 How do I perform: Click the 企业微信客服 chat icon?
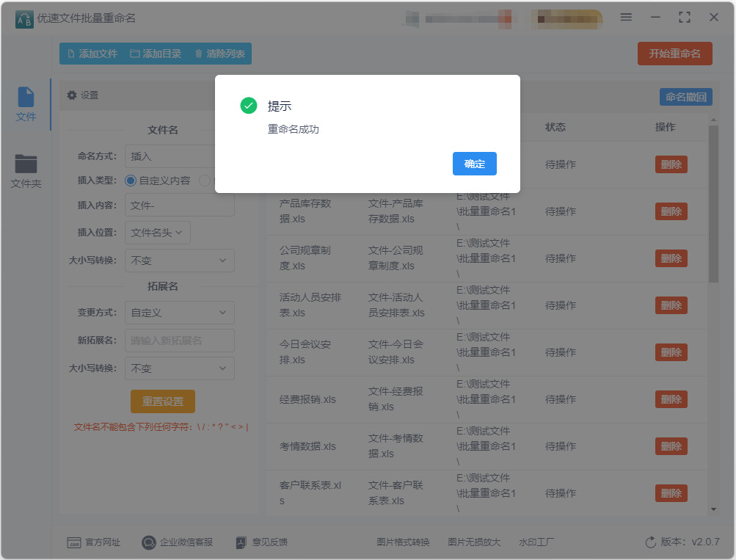(x=149, y=542)
